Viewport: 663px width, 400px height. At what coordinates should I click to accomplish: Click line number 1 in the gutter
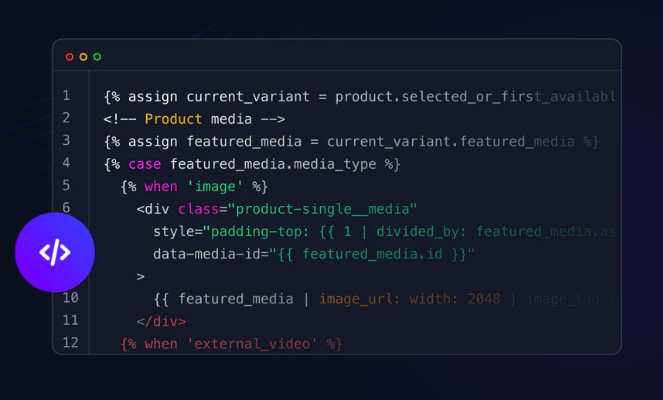click(x=66, y=96)
